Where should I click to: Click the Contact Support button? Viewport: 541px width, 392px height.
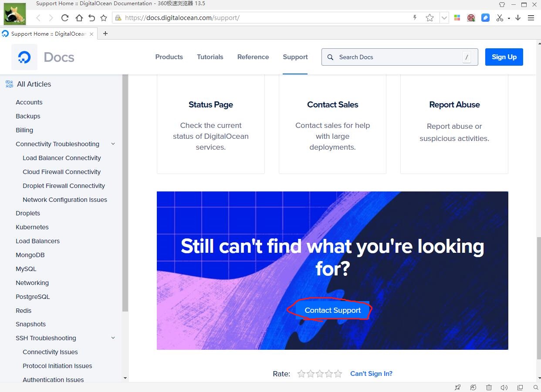click(x=333, y=310)
